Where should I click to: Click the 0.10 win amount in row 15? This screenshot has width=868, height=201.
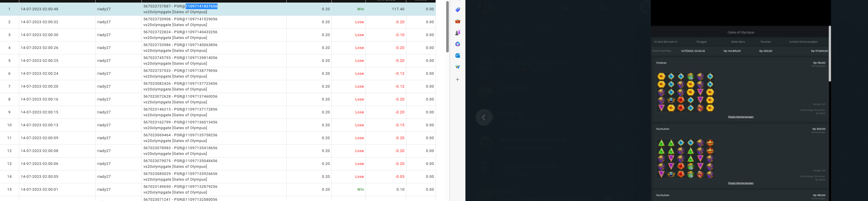[400, 190]
